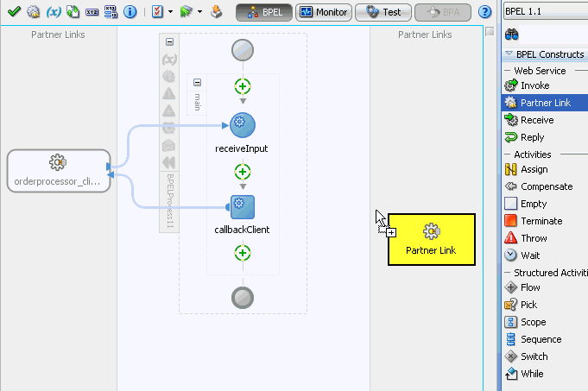Select the receiveInput activity node
Screen dimensions: 588x391
[243, 125]
